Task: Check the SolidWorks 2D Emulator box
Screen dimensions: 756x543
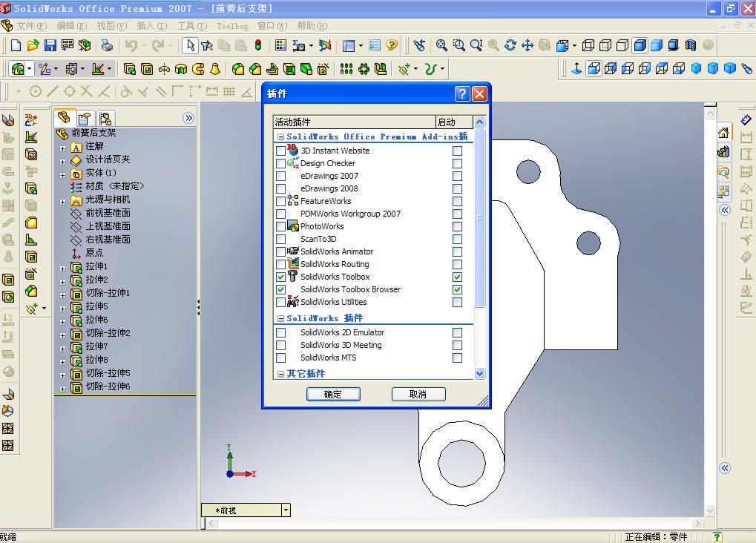Action: (x=280, y=332)
